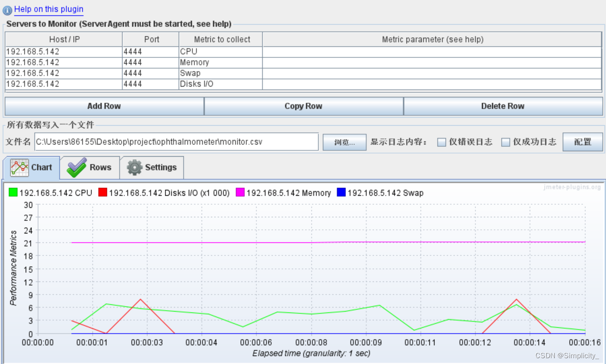This screenshot has width=606, height=364.
Task: Click the Metric parameter (see help) header
Action: (432, 39)
